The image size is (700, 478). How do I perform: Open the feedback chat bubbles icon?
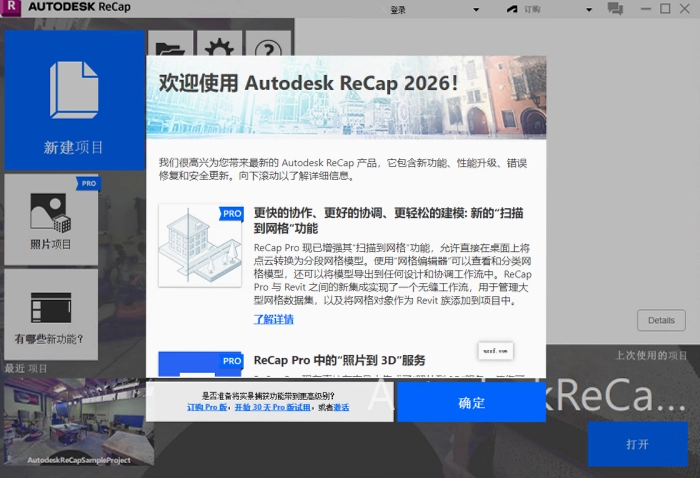(x=615, y=8)
